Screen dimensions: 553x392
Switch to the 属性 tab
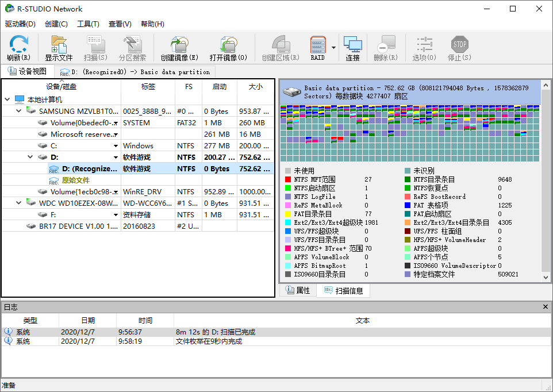point(298,291)
